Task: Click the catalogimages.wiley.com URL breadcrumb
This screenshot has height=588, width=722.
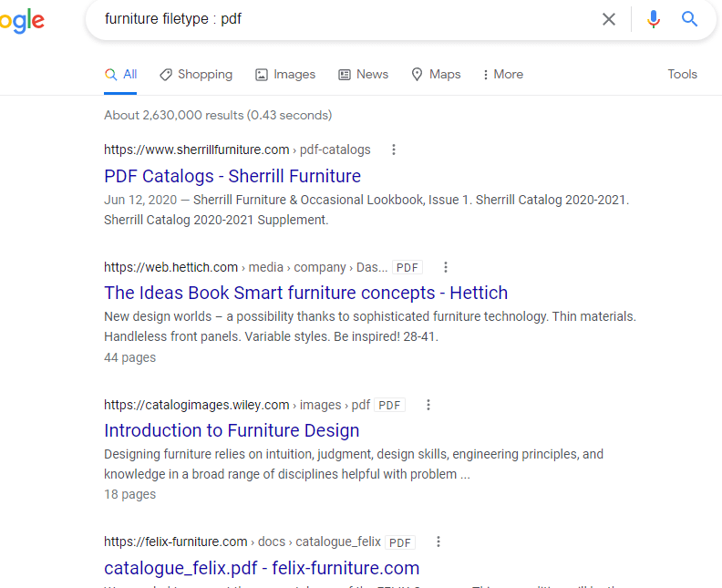Action: point(237,405)
